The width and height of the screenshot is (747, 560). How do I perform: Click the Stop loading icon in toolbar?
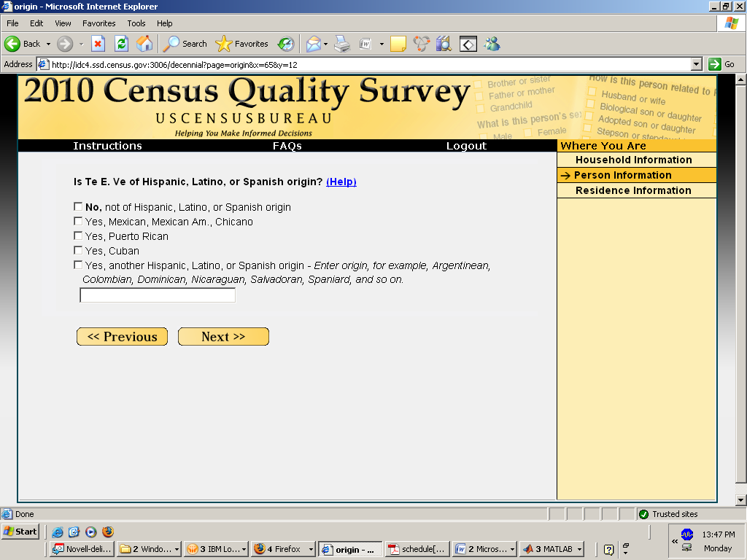point(98,44)
